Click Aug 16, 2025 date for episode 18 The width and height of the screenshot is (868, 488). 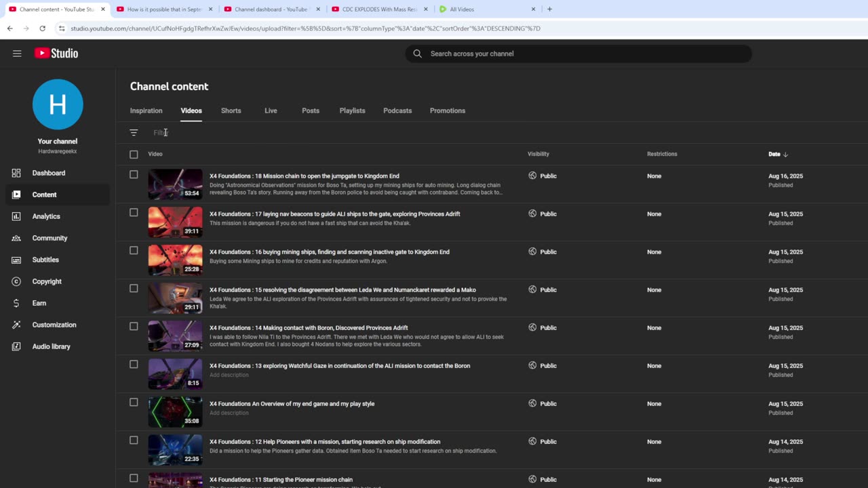(x=786, y=176)
